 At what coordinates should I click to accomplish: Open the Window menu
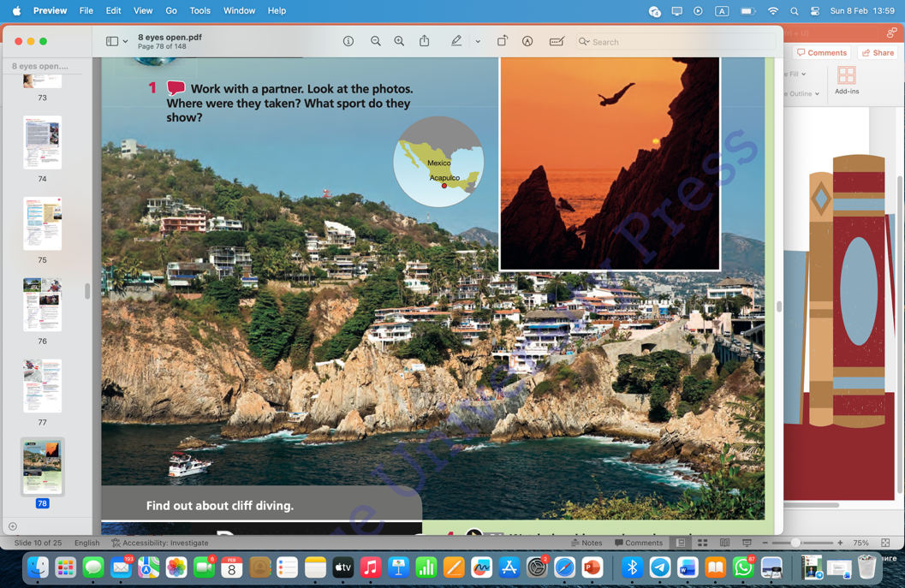pos(240,10)
